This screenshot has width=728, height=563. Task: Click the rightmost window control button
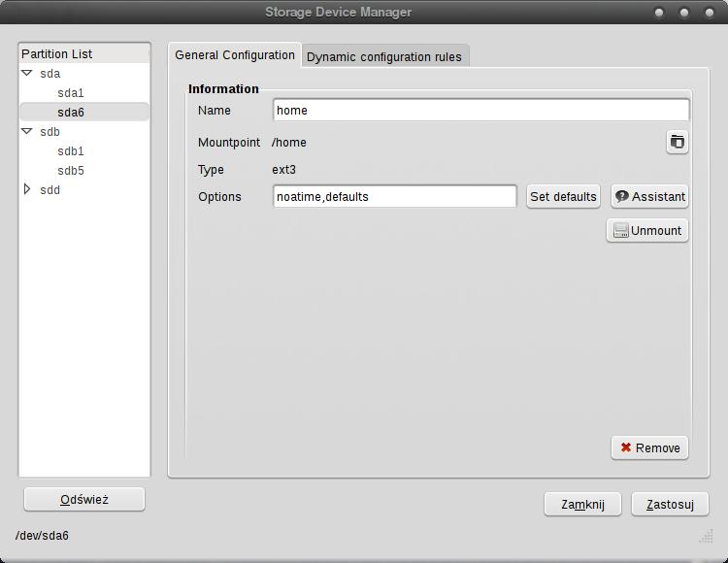coord(709,13)
